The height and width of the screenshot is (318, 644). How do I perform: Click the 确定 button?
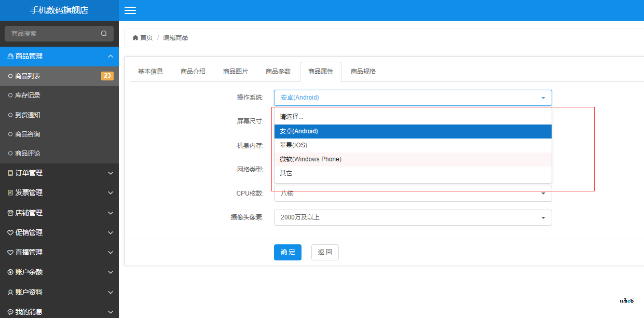point(287,252)
